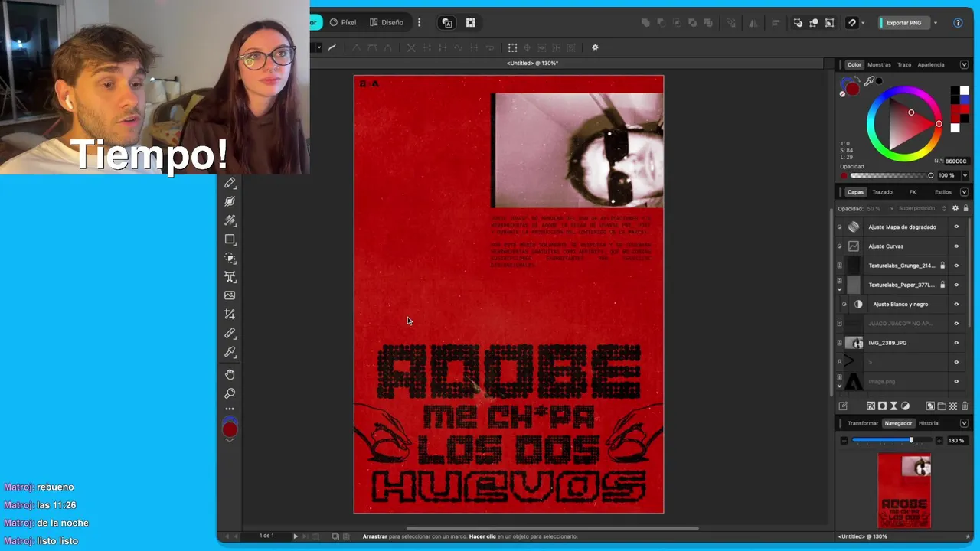Switch to the Trazo tab

point(904,64)
